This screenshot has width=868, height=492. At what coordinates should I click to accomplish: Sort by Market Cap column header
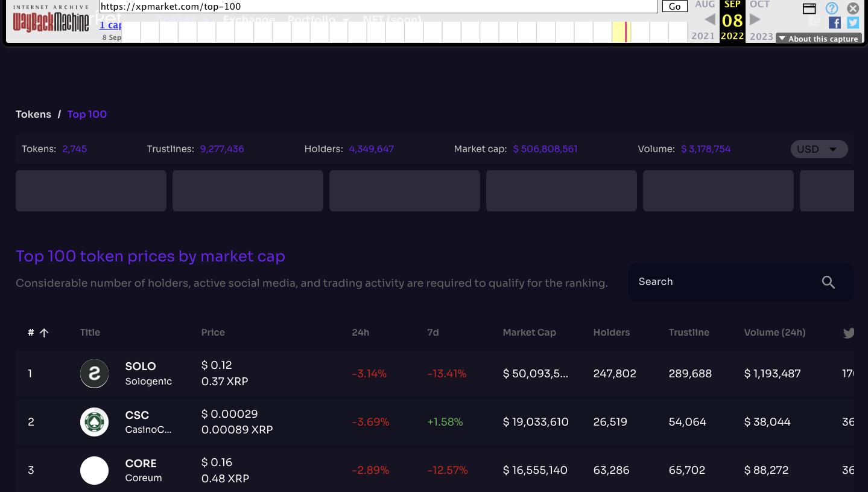point(530,333)
